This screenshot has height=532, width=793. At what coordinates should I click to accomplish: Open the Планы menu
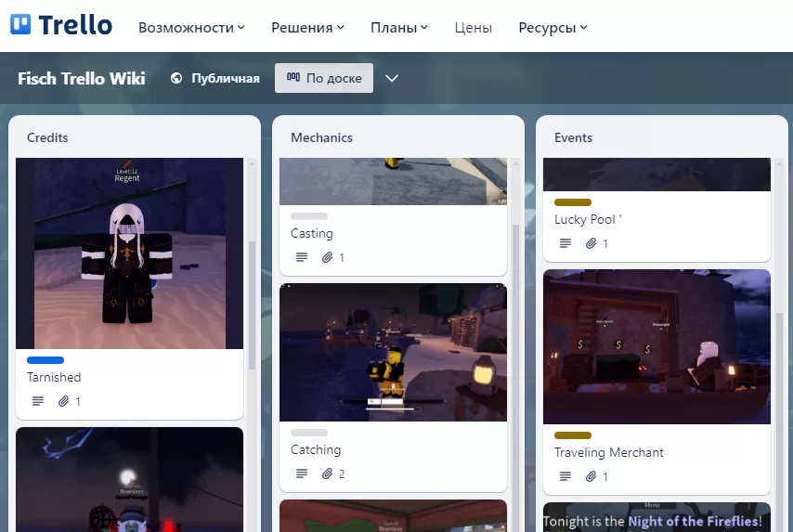(398, 28)
